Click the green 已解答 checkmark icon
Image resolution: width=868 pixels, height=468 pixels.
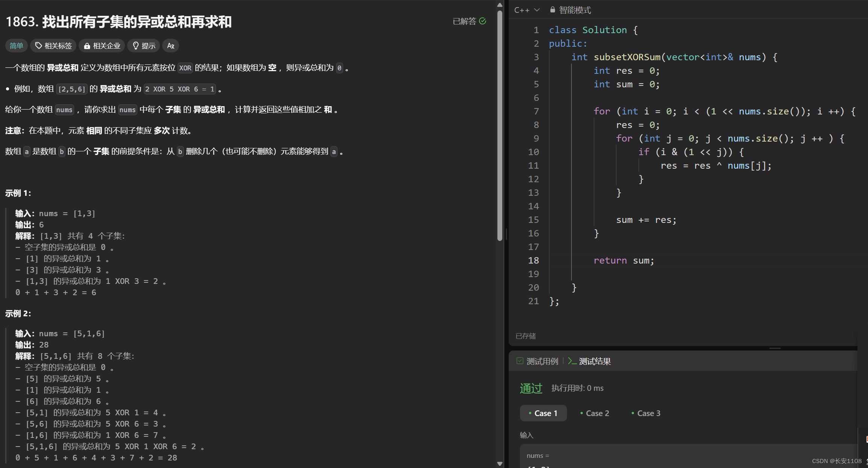point(483,21)
